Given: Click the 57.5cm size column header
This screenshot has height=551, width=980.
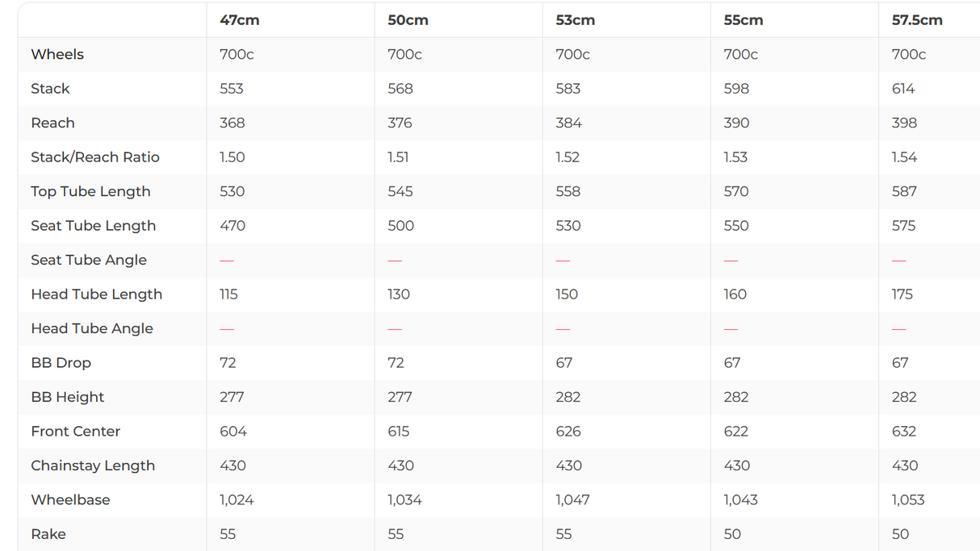Looking at the screenshot, I should (917, 20).
